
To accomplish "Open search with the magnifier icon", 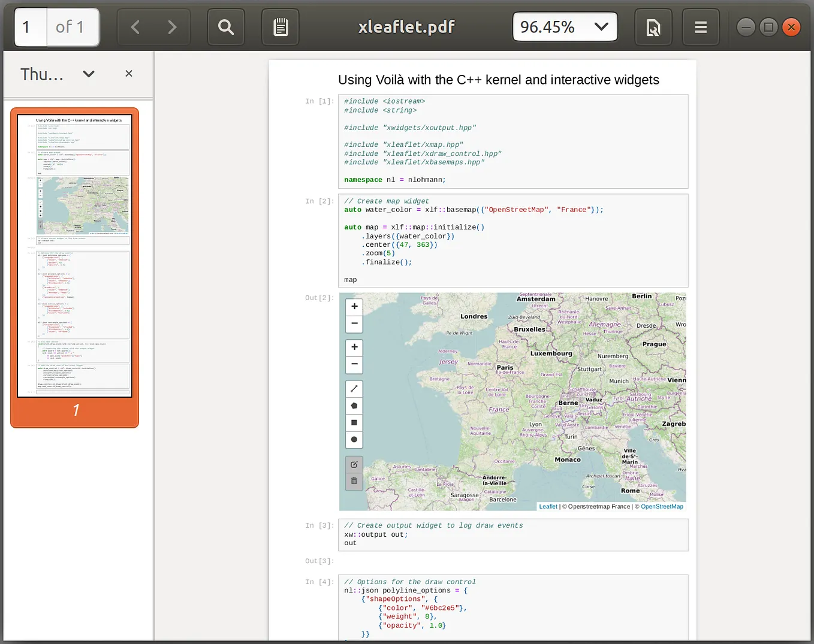I will click(x=225, y=26).
